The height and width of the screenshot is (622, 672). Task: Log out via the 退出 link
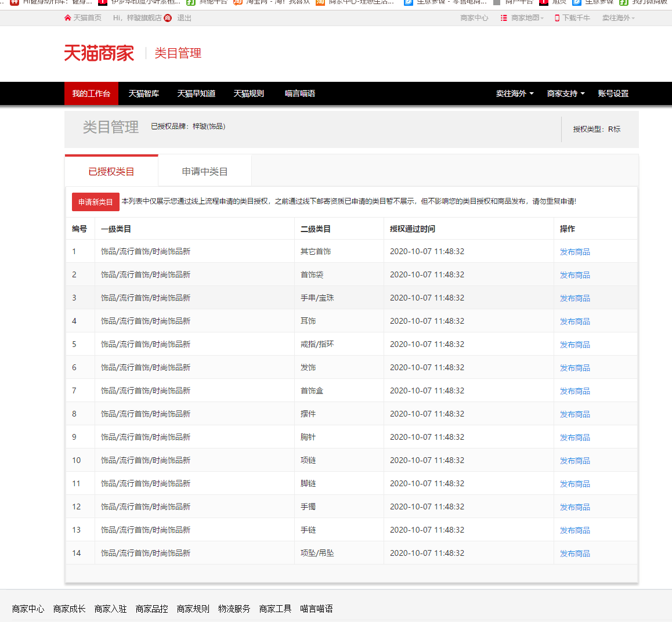click(x=185, y=18)
